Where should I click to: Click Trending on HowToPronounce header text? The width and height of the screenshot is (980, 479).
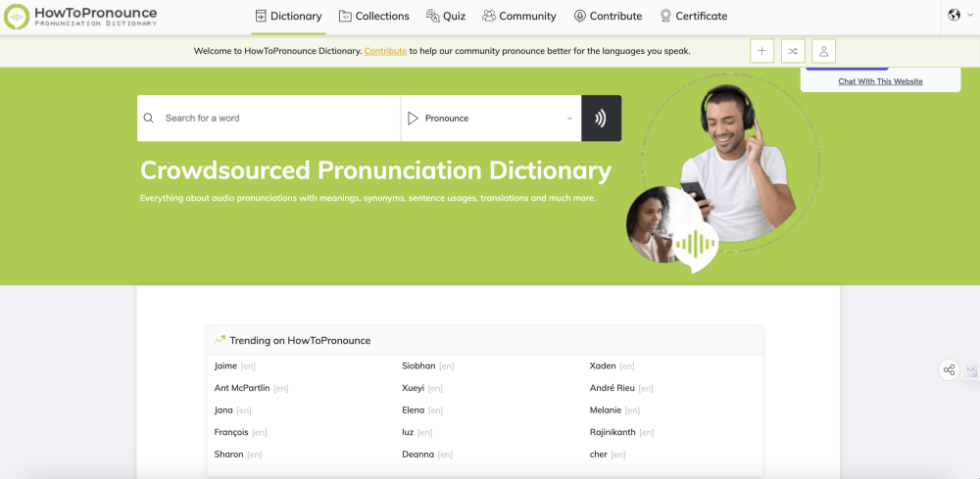point(300,340)
